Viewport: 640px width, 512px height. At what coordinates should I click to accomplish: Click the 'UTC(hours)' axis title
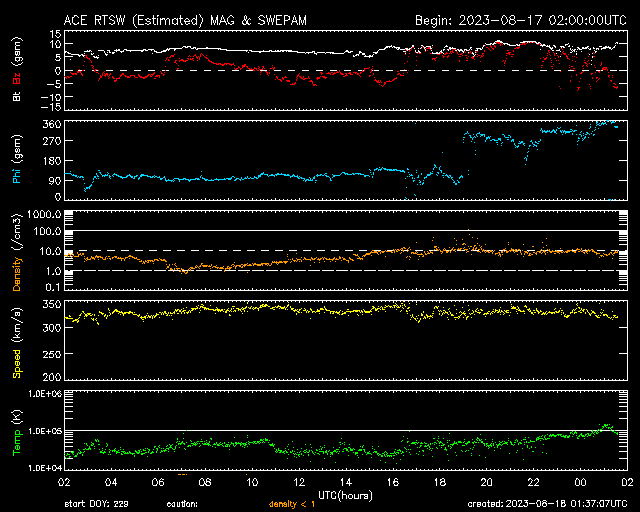pos(345,496)
